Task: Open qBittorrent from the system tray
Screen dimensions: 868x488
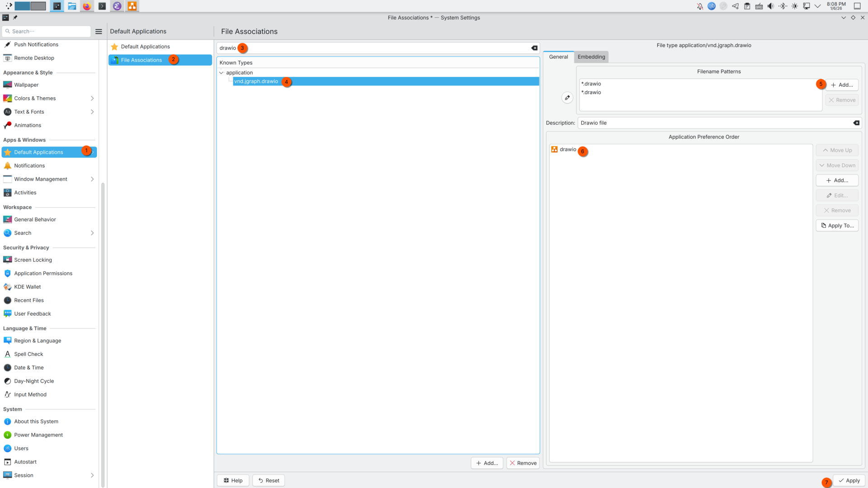Action: (x=712, y=6)
